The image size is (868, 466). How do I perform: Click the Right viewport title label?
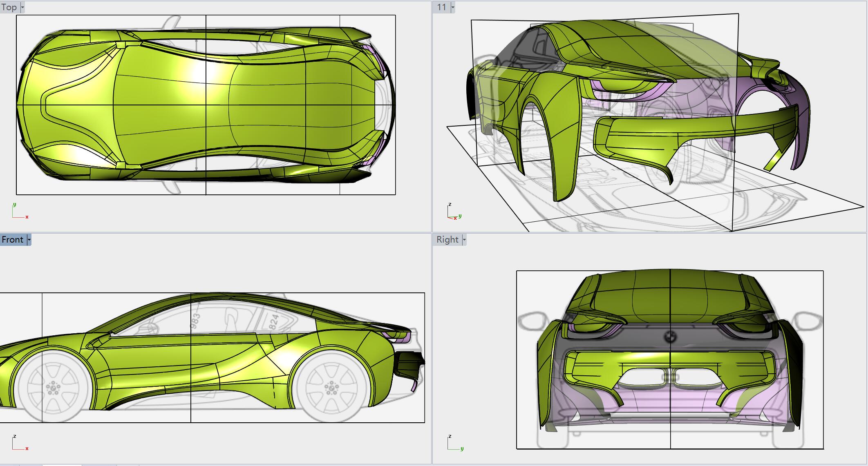click(x=447, y=240)
